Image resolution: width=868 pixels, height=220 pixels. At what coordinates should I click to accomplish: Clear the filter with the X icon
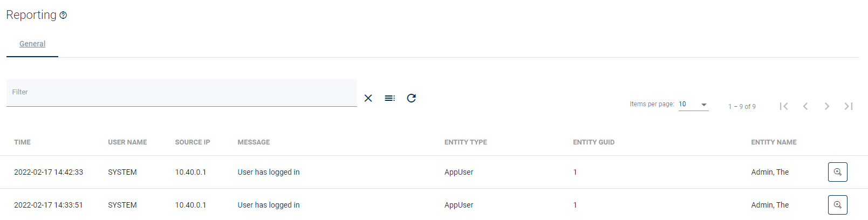(368, 98)
